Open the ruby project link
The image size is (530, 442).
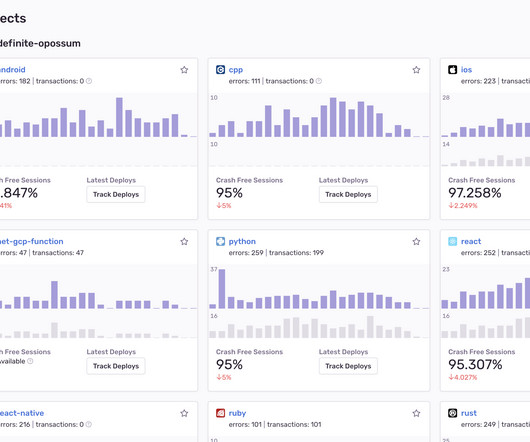pyautogui.click(x=238, y=413)
